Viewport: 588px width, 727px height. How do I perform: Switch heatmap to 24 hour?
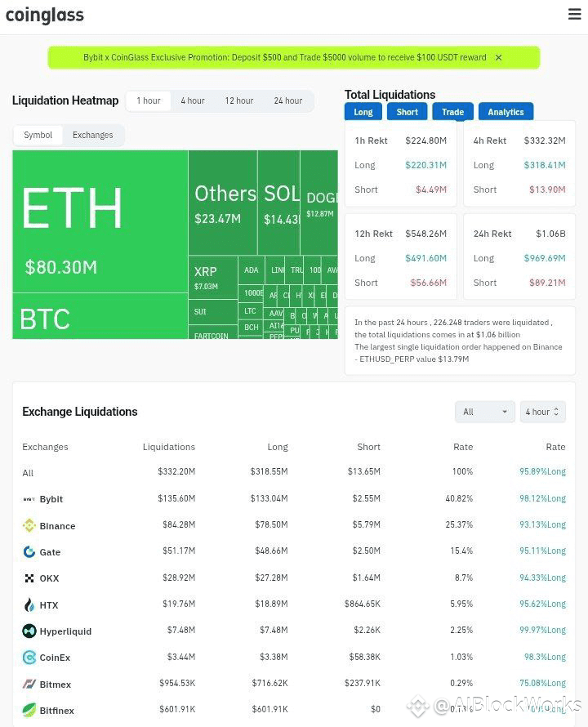(288, 100)
